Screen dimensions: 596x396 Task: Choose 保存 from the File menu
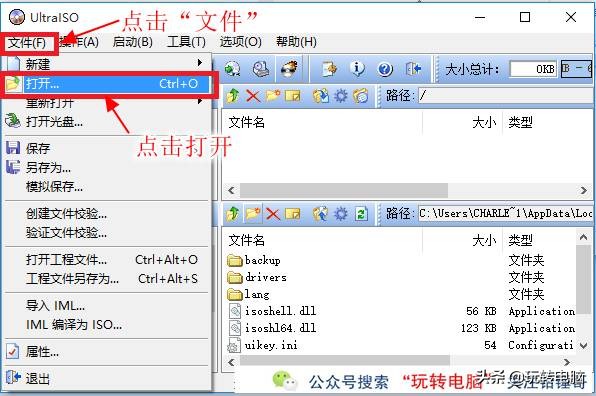pyautogui.click(x=106, y=148)
